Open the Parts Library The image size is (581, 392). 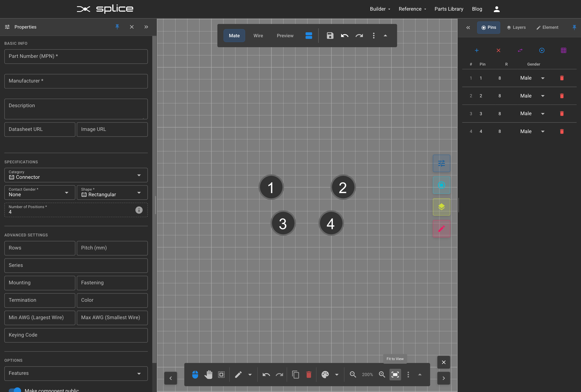click(449, 9)
